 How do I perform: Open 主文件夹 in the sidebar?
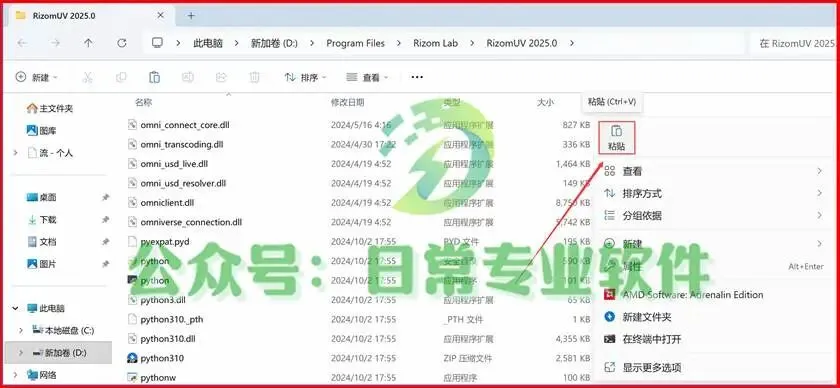[x=50, y=108]
